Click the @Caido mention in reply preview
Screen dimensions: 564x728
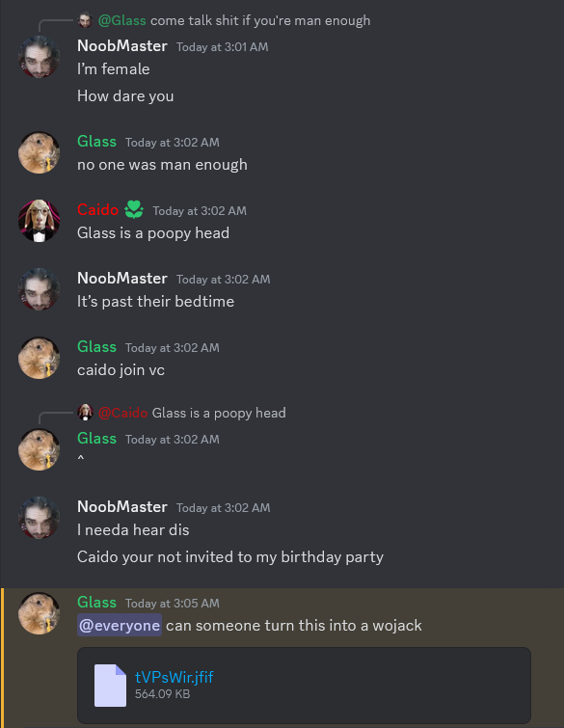click(x=123, y=413)
